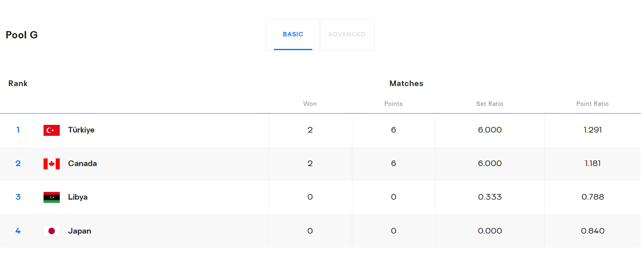The image size is (644, 255).
Task: Open the Japan team link
Action: [x=79, y=231]
